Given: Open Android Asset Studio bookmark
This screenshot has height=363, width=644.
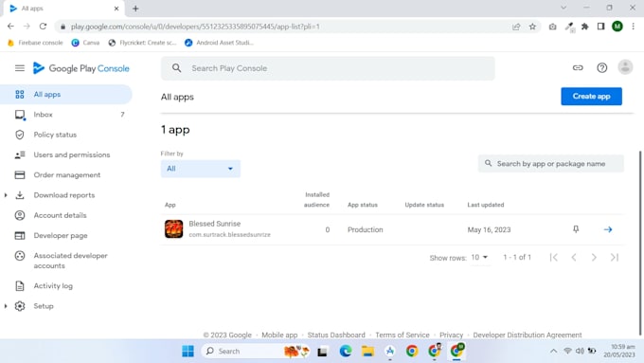Looking at the screenshot, I should point(220,43).
